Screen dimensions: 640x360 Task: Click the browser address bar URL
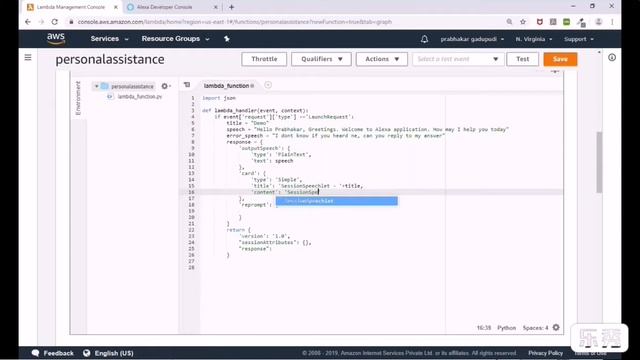pos(235,22)
